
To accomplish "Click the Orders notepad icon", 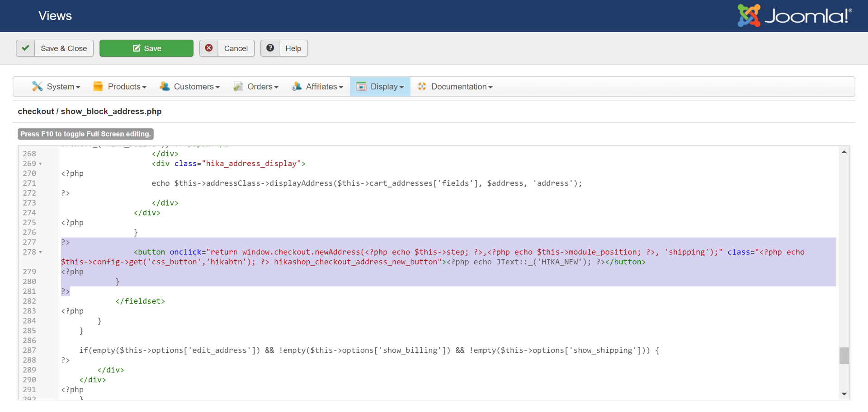I will pyautogui.click(x=238, y=86).
